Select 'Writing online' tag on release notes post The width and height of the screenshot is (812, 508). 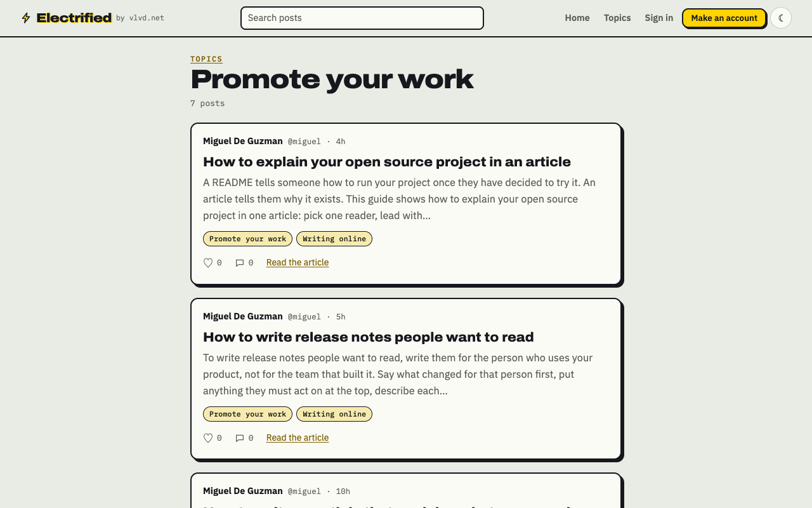334,414
